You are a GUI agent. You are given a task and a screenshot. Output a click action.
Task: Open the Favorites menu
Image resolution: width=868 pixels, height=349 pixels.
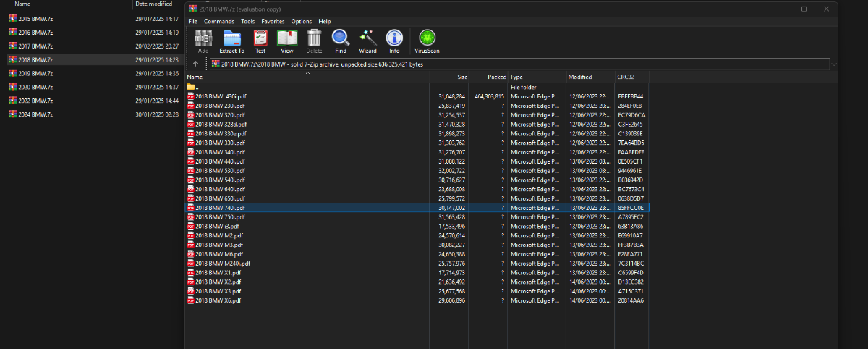(x=273, y=22)
